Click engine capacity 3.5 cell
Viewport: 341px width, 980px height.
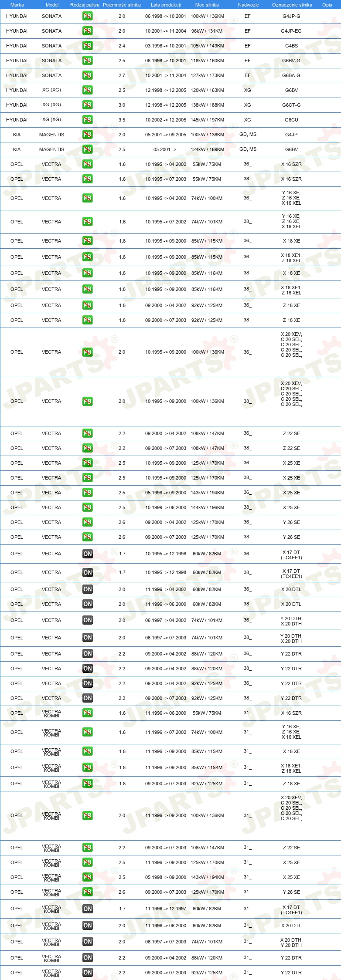pos(122,120)
